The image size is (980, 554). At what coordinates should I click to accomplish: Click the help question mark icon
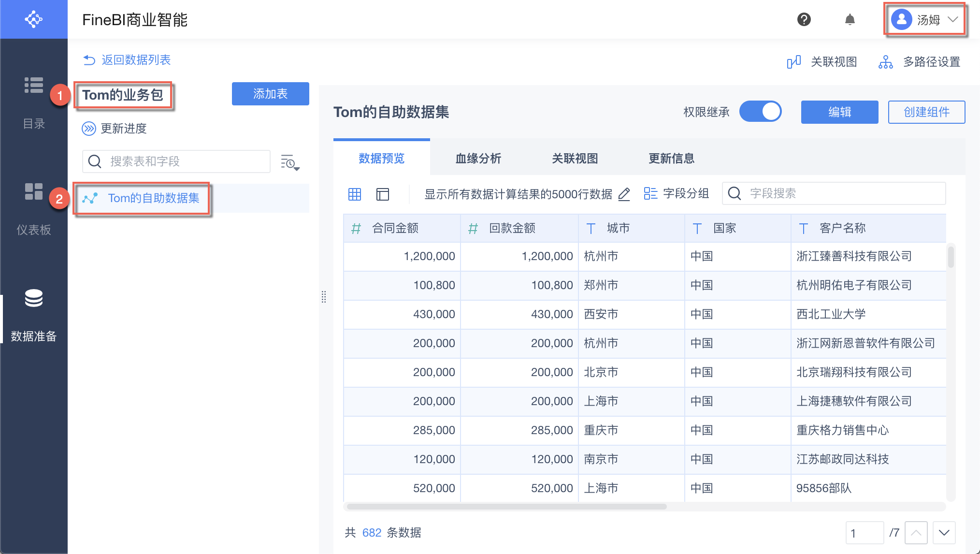point(804,20)
